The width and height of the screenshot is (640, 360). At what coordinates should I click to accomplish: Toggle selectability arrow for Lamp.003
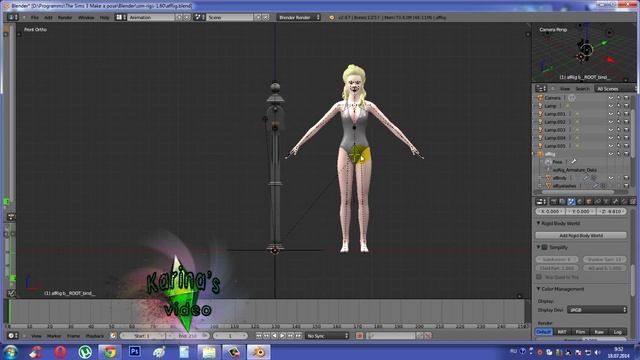coord(619,130)
